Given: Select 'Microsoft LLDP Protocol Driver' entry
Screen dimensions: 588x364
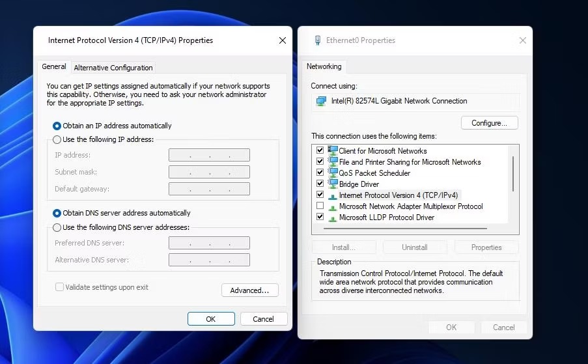Looking at the screenshot, I should pyautogui.click(x=386, y=217).
